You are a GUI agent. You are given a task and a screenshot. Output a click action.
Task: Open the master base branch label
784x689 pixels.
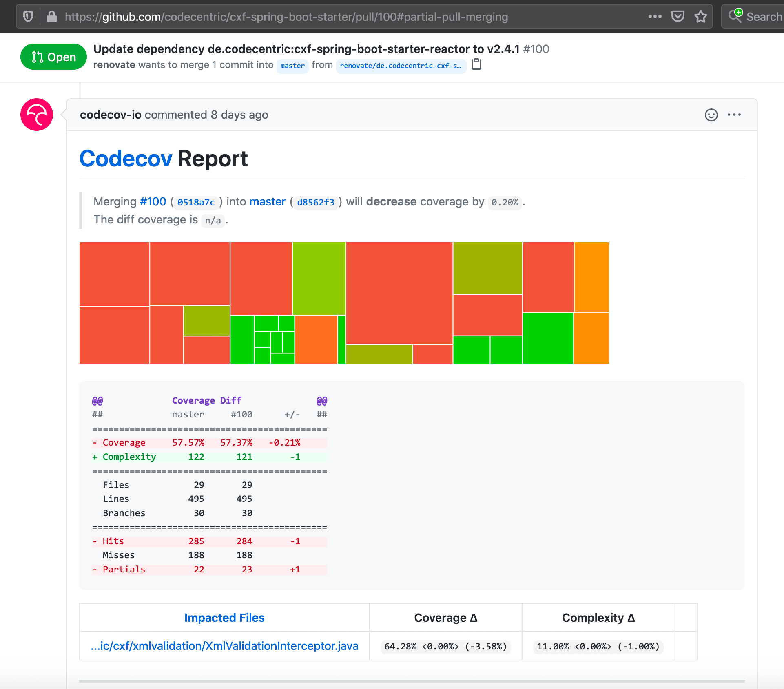click(x=292, y=66)
